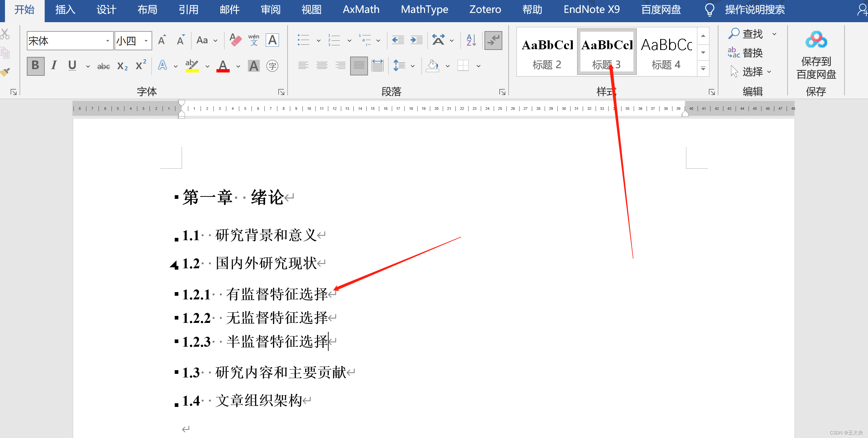Switch to the 插入 tab
This screenshot has height=438, width=868.
coord(65,10)
